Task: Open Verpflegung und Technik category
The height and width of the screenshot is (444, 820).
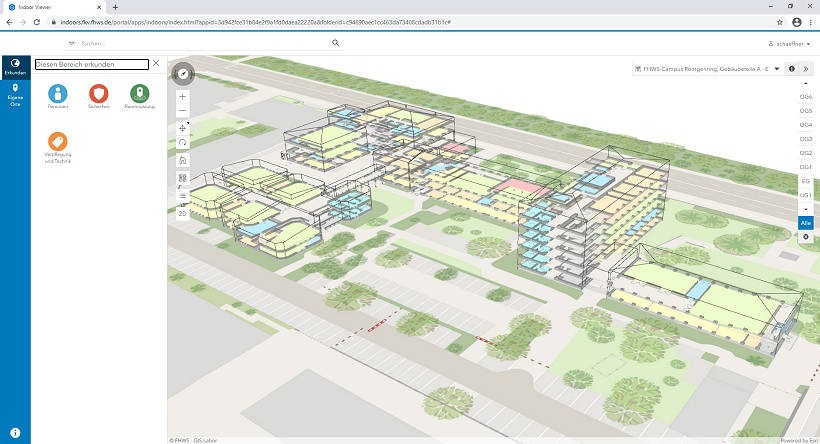Action: [x=57, y=145]
